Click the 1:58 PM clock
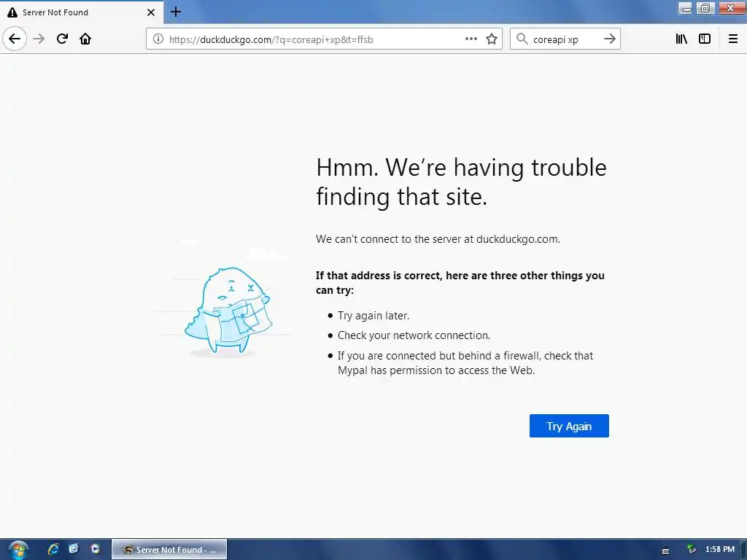The height and width of the screenshot is (560, 747). (x=720, y=549)
